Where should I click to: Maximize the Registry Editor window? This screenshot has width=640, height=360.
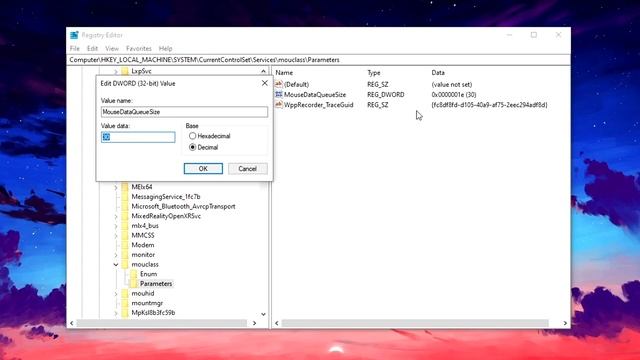533,35
